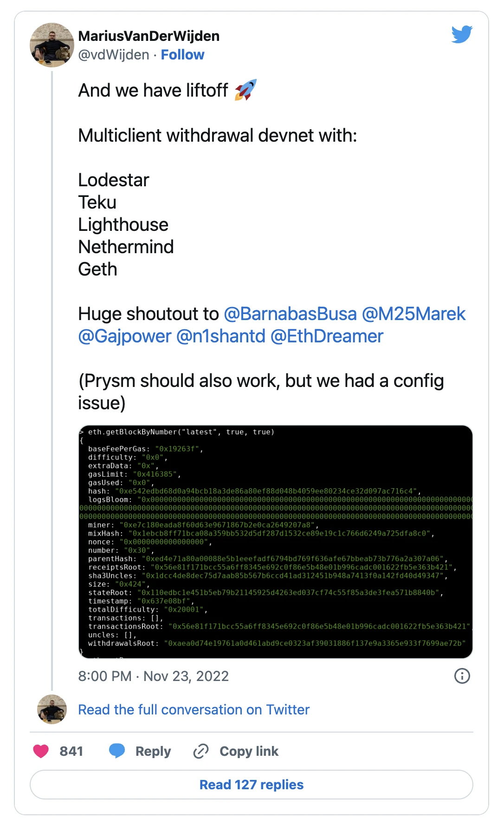
Task: Click the 841 likes count
Action: pyautogui.click(x=71, y=751)
